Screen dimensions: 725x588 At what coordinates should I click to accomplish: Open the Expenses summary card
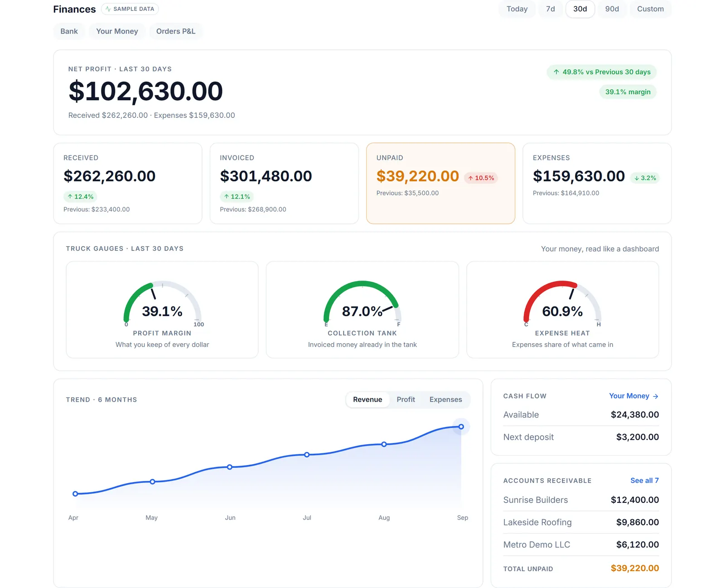597,183
